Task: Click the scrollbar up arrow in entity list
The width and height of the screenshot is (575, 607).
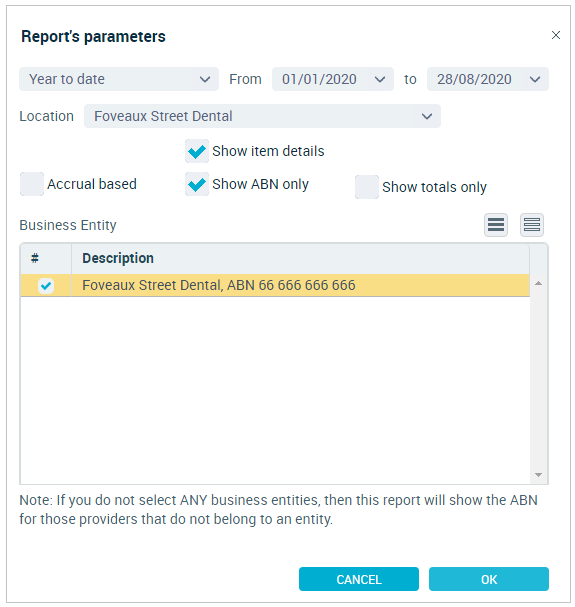Action: click(x=538, y=283)
